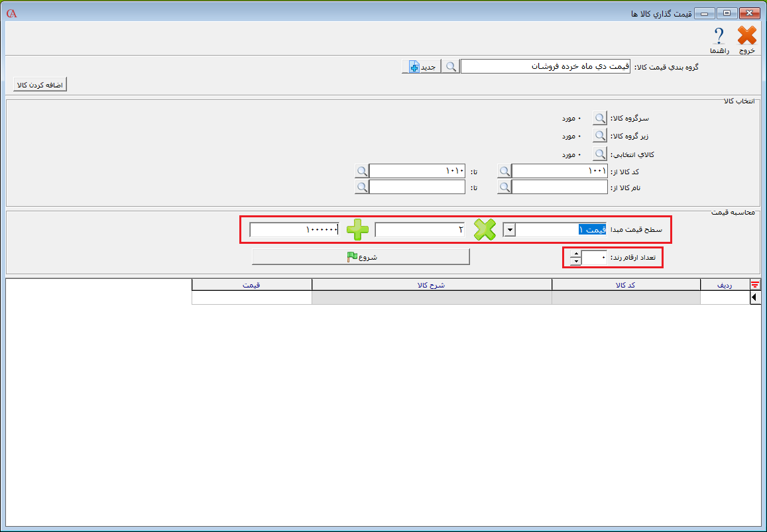Click the item name from (نام کالا از) field
This screenshot has height=532, width=767.
(560, 187)
